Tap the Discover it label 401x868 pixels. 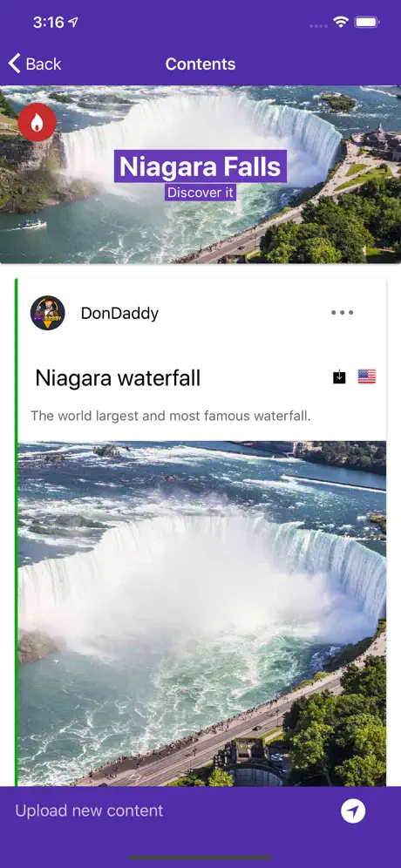(200, 193)
